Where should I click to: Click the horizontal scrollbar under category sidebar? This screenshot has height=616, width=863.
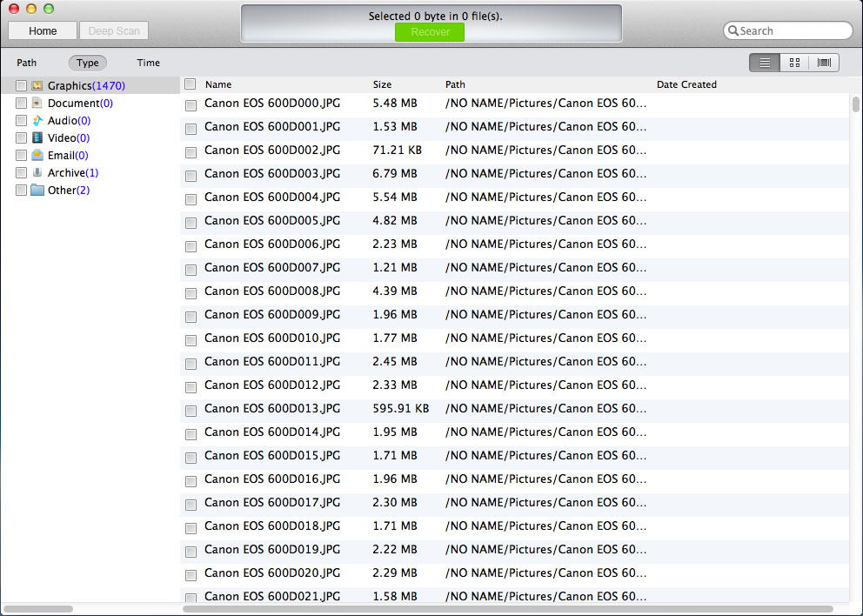coord(38,609)
